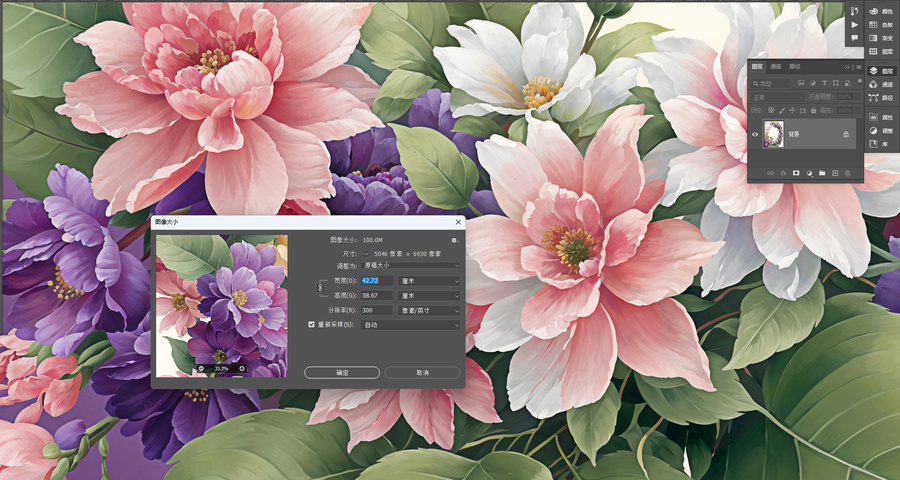This screenshot has width=900, height=480.
Task: Open the 颜色 (Color) panel
Action: (881, 11)
